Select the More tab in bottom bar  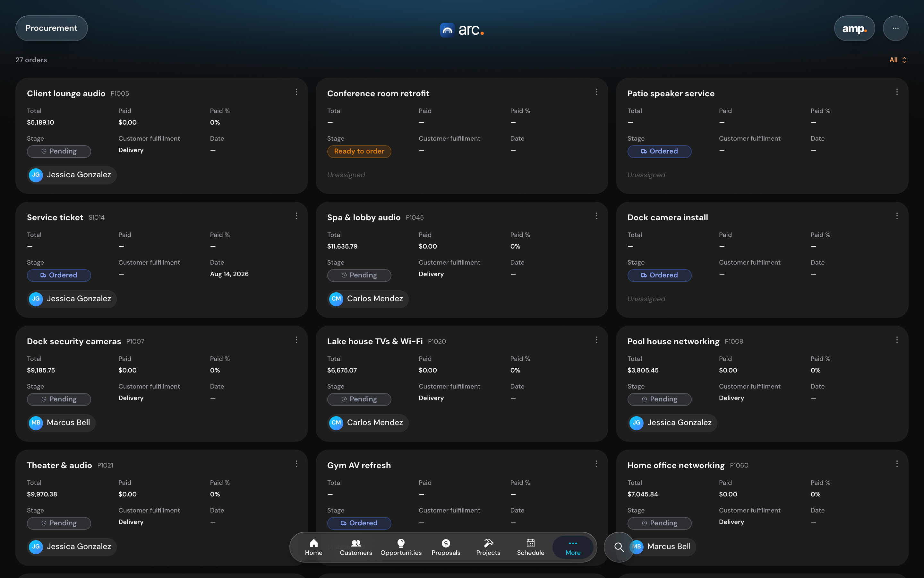573,547
